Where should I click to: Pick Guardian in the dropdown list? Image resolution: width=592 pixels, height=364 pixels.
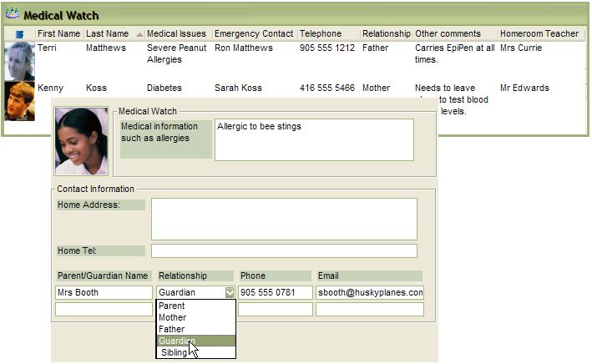click(x=175, y=341)
